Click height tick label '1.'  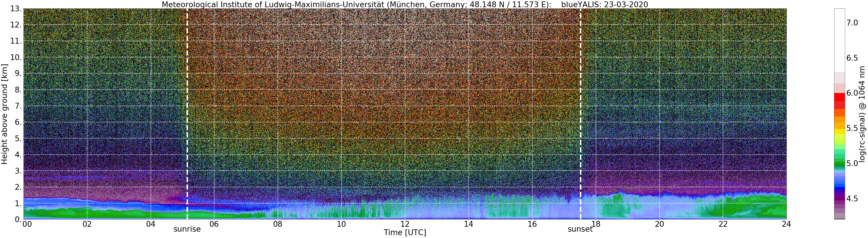pos(18,203)
